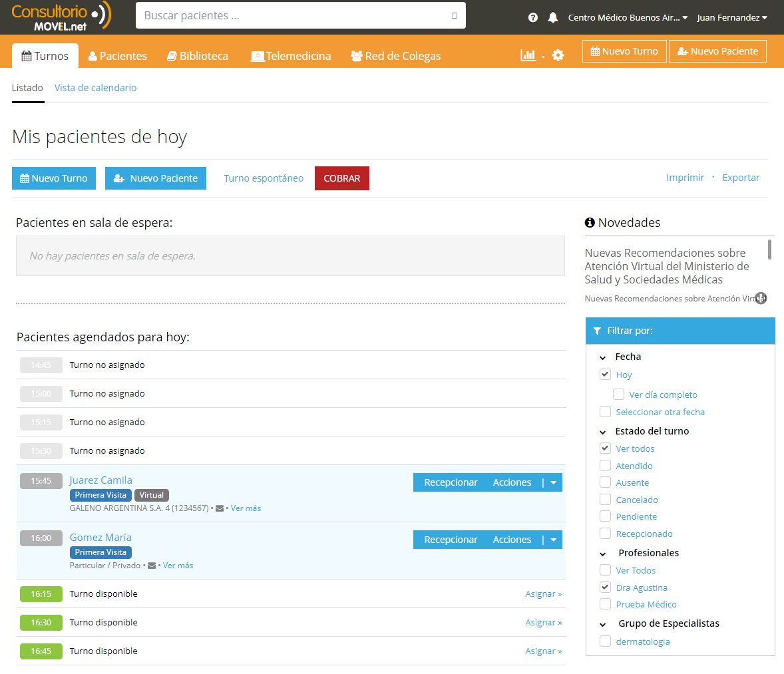
Task: Click the funnel icon in Filtrar por header
Action: tap(597, 331)
